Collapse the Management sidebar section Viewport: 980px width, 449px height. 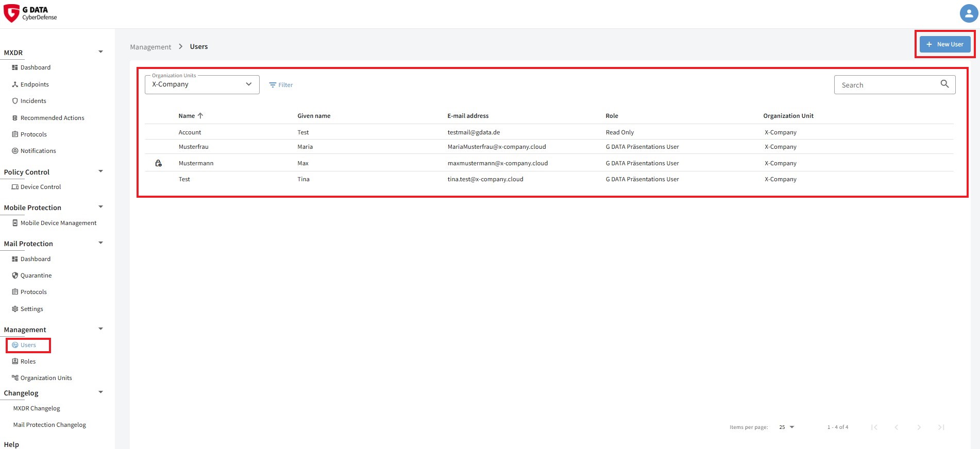[x=100, y=329]
